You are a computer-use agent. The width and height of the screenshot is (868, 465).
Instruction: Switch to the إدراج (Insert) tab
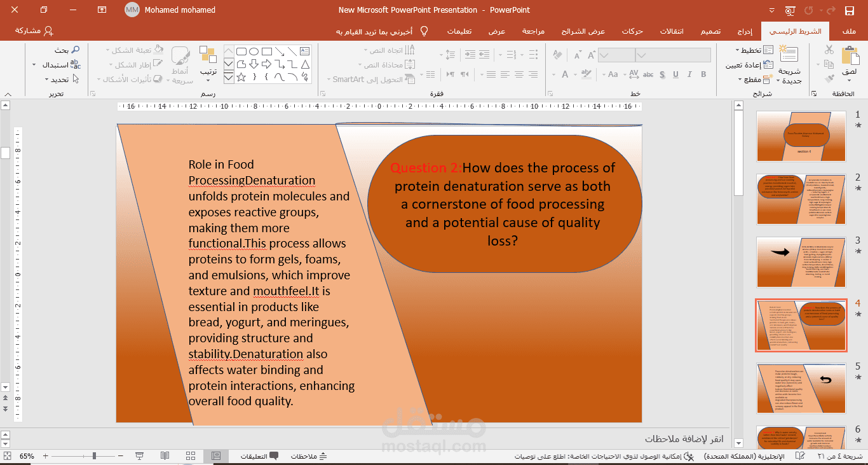point(744,31)
